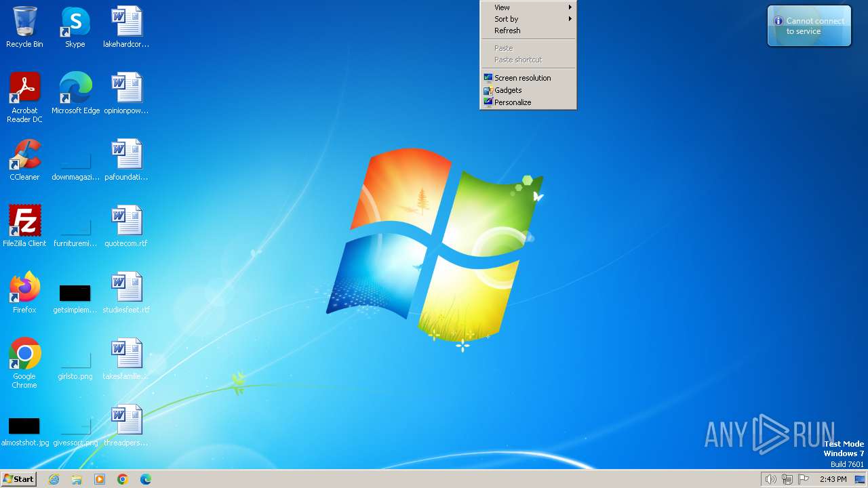Open Gadgets from context menu
The height and width of the screenshot is (488, 868).
tap(528, 90)
